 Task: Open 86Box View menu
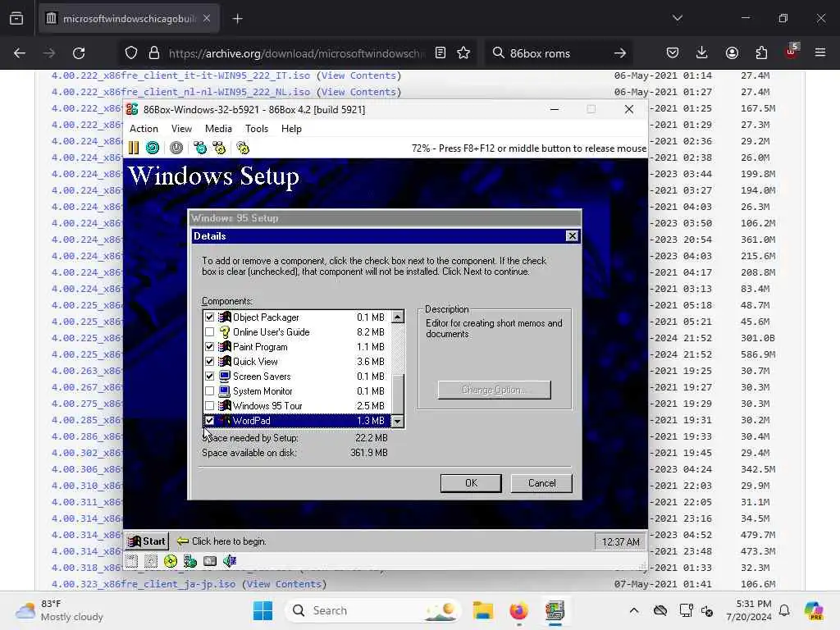tap(181, 129)
